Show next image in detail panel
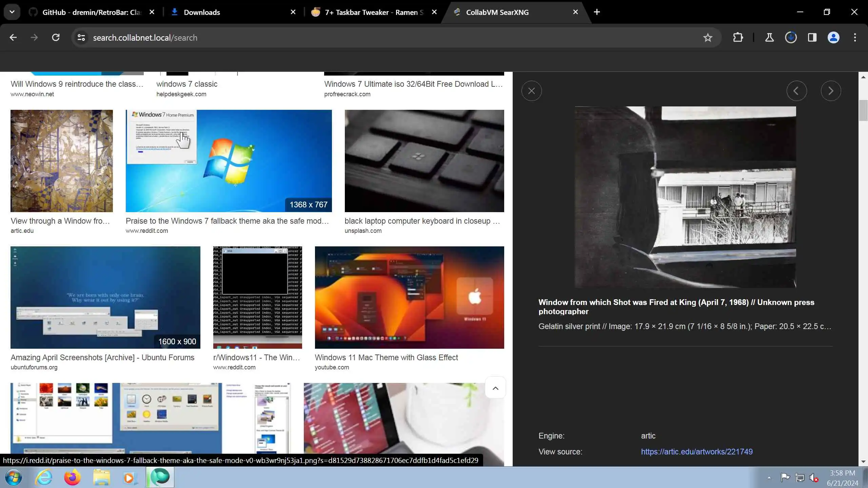The image size is (868, 488). pyautogui.click(x=830, y=91)
